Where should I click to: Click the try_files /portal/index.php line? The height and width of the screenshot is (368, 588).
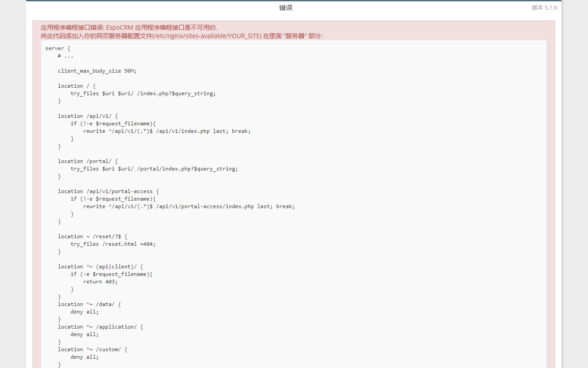click(x=154, y=169)
